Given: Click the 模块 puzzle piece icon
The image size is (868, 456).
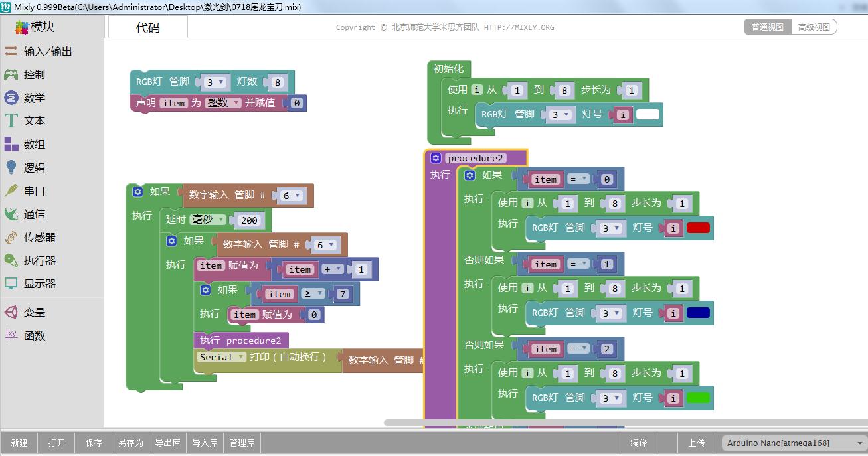Looking at the screenshot, I should click(22, 27).
